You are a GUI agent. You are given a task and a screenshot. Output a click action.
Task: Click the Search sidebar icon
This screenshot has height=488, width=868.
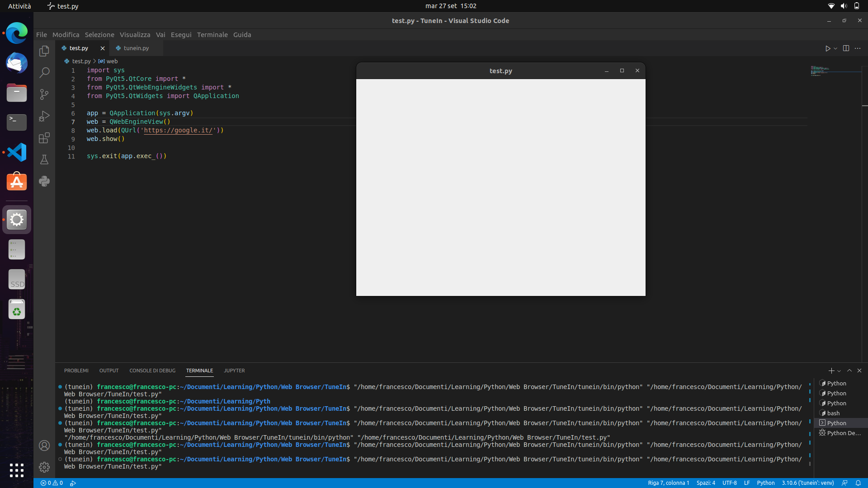[x=45, y=72]
